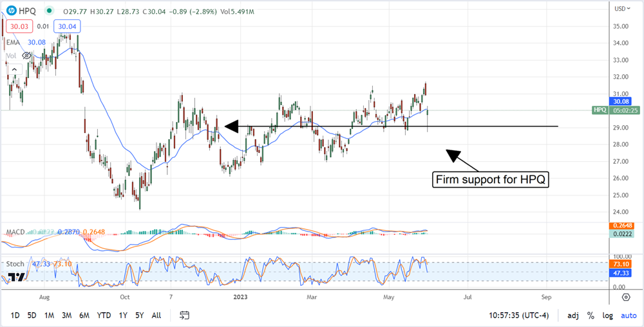Click the green HPQ price scale tag
644x327 pixels.
click(x=600, y=110)
